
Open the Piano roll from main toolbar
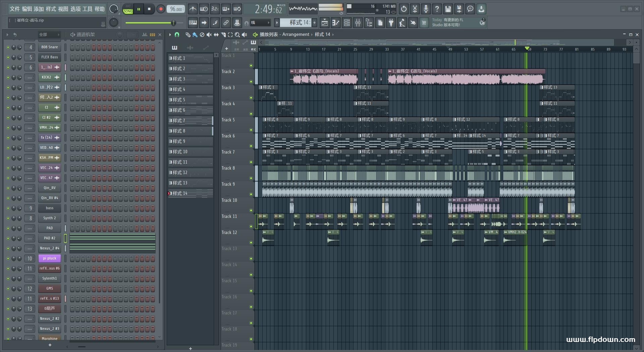(335, 23)
